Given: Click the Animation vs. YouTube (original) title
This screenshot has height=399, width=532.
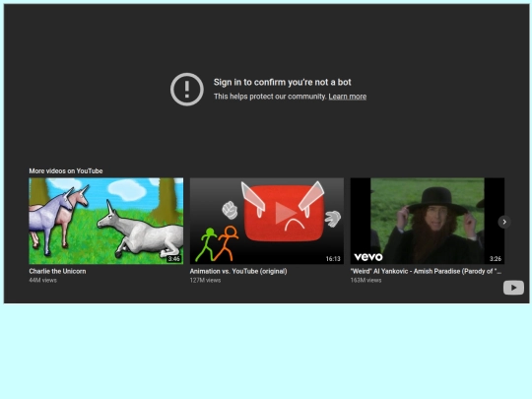Looking at the screenshot, I should point(238,271).
